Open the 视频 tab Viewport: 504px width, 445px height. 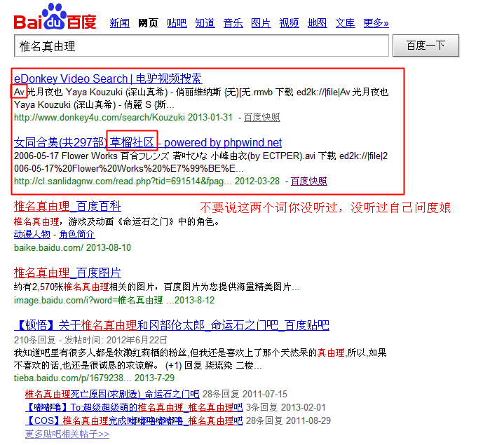(x=289, y=23)
